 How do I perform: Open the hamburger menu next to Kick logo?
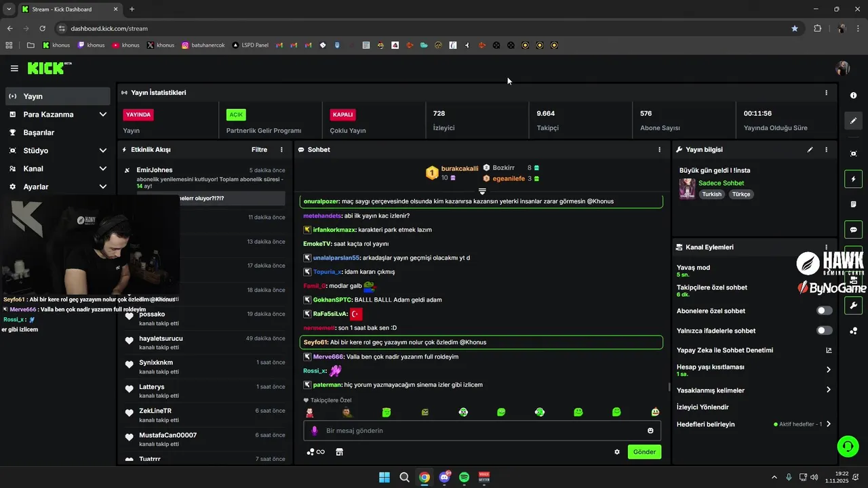[14, 68]
